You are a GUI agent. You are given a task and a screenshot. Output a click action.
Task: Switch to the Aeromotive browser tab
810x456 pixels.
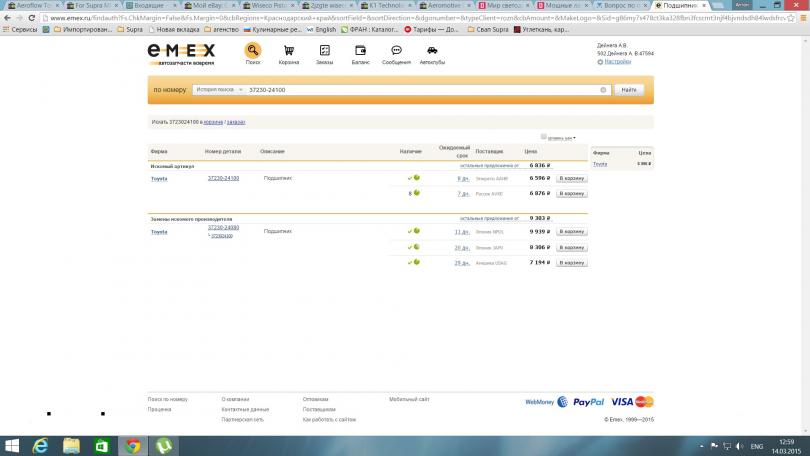443,5
